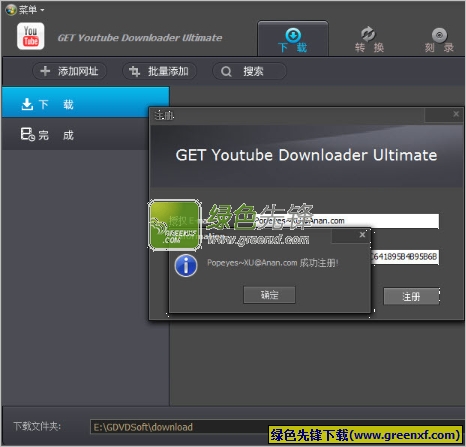466x447 pixels.
Task: Open the 菜单 menu dropdown
Action: (25, 10)
